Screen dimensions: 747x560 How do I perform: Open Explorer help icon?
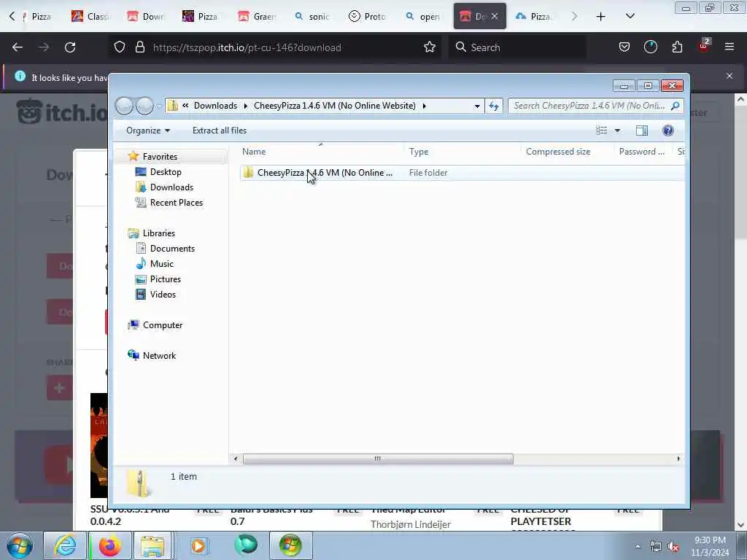click(668, 131)
